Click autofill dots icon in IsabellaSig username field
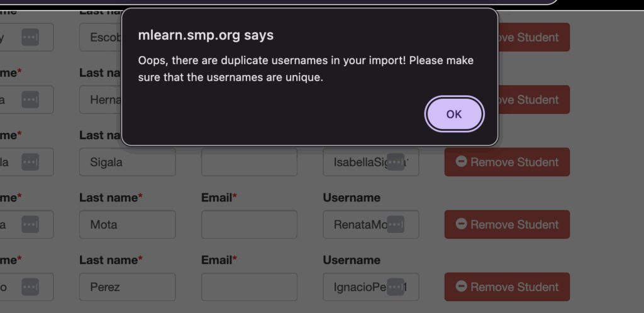Viewport: 644px width, 313px height. click(x=395, y=162)
